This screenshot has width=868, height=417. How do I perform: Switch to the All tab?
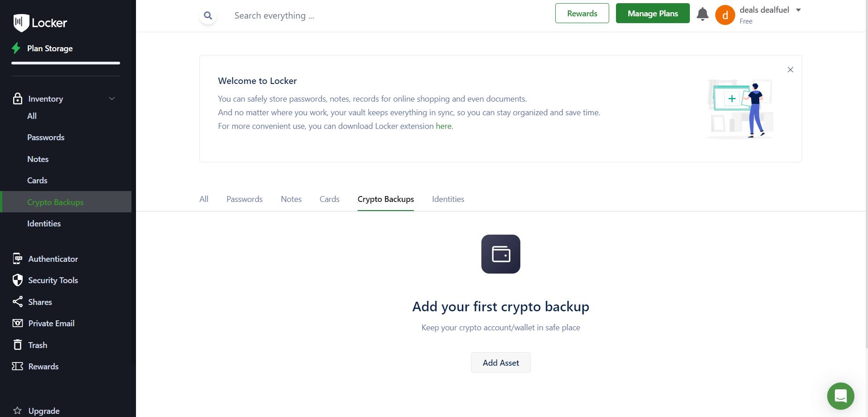(204, 199)
